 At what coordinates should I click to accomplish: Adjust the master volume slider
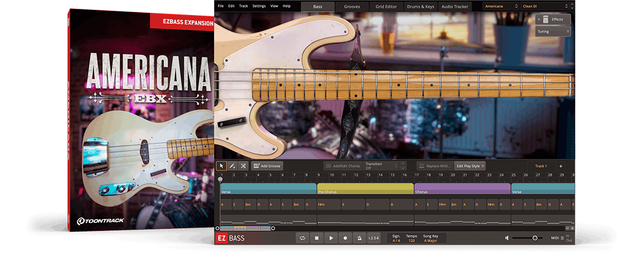[x=529, y=238]
